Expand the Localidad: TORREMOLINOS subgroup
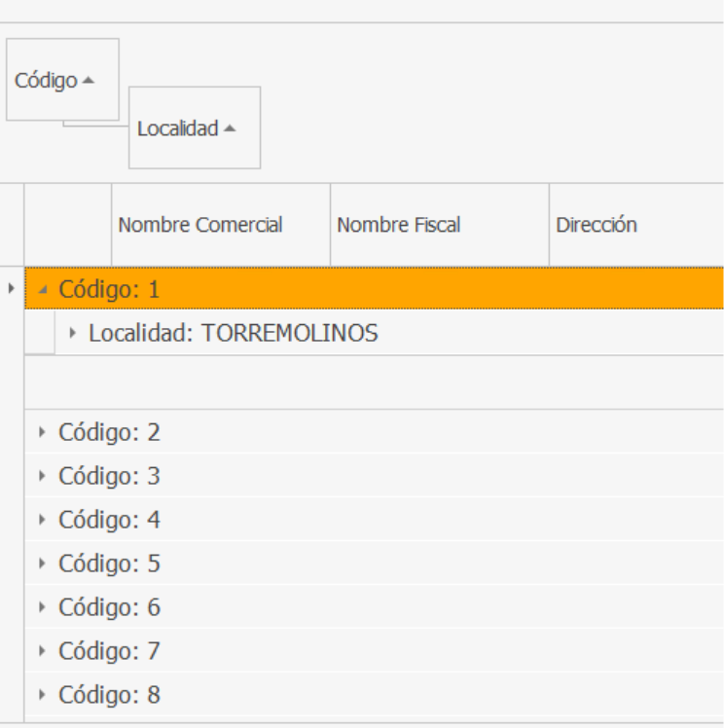This screenshot has height=728, width=724. [x=72, y=334]
